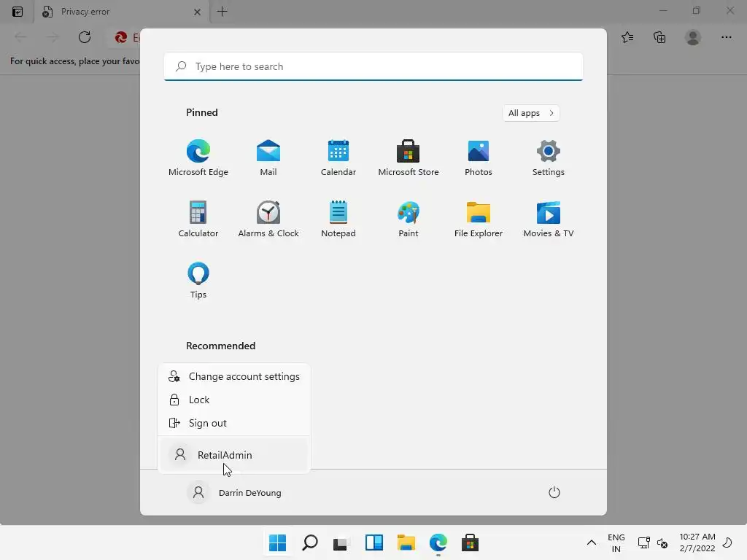The image size is (747, 560).
Task: Open the Tips app
Action: [198, 281]
